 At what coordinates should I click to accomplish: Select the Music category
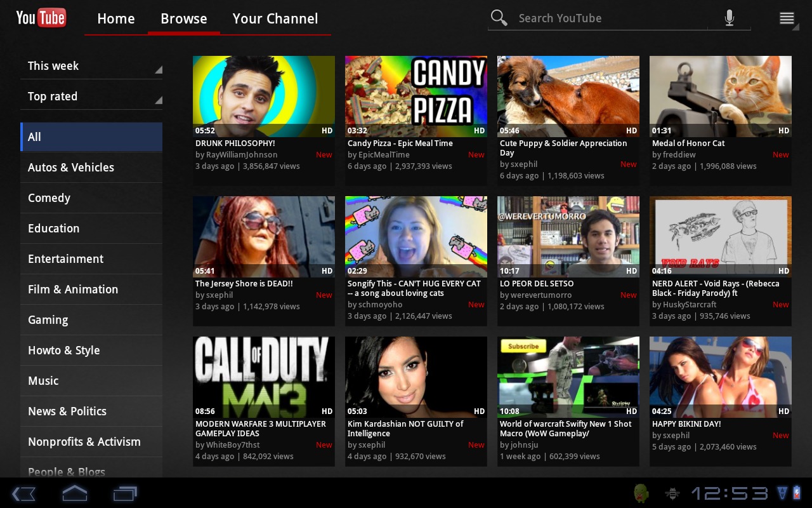(x=91, y=381)
